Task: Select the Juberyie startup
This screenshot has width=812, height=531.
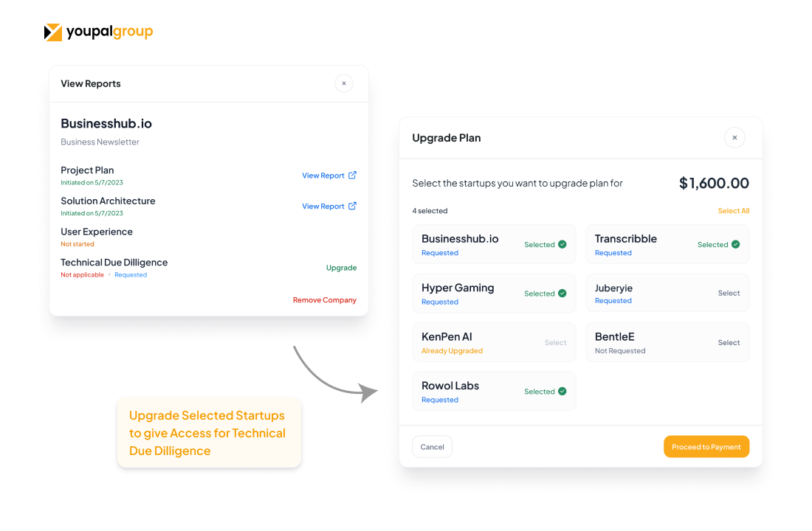Action: pyautogui.click(x=729, y=293)
